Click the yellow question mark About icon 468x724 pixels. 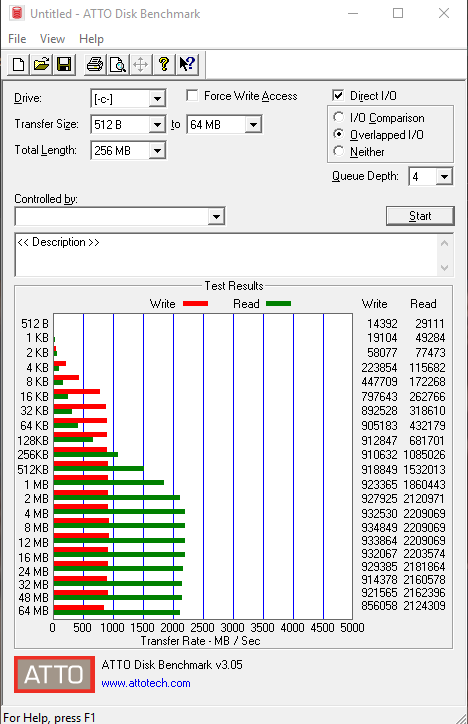tap(163, 64)
